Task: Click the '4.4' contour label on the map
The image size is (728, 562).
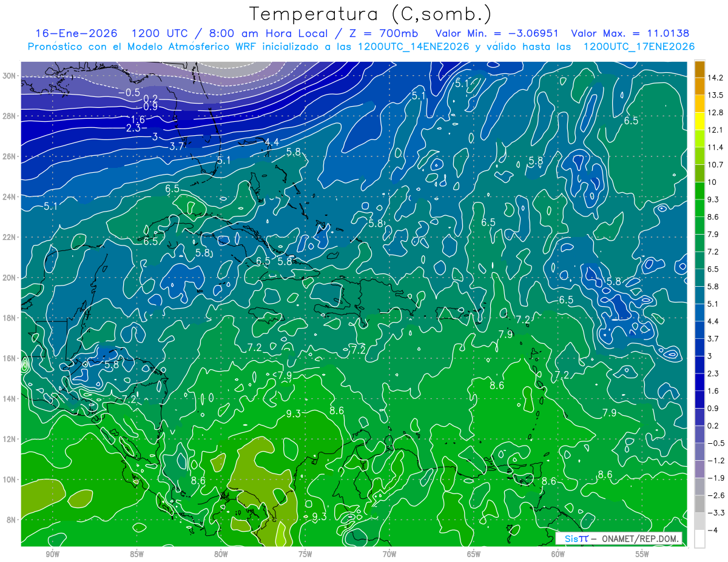Action: click(x=272, y=142)
